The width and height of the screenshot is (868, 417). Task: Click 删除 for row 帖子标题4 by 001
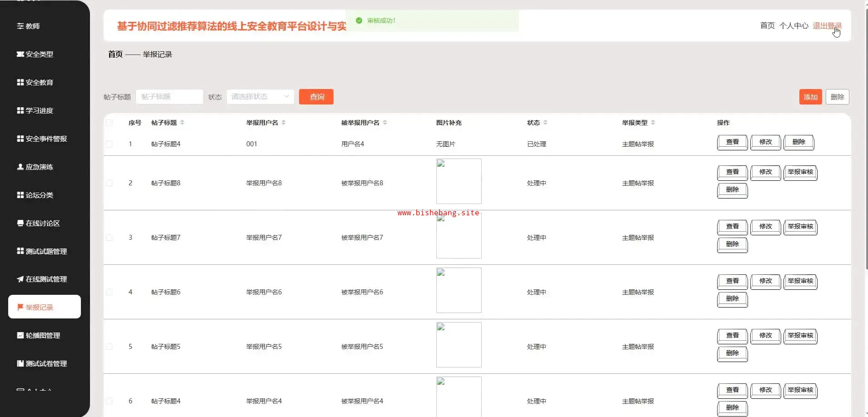tap(799, 142)
